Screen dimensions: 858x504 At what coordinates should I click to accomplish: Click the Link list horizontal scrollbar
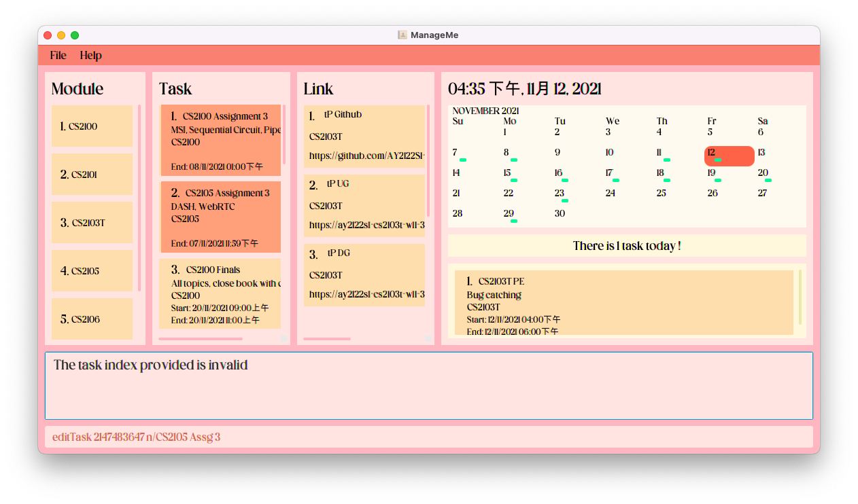[x=327, y=338]
